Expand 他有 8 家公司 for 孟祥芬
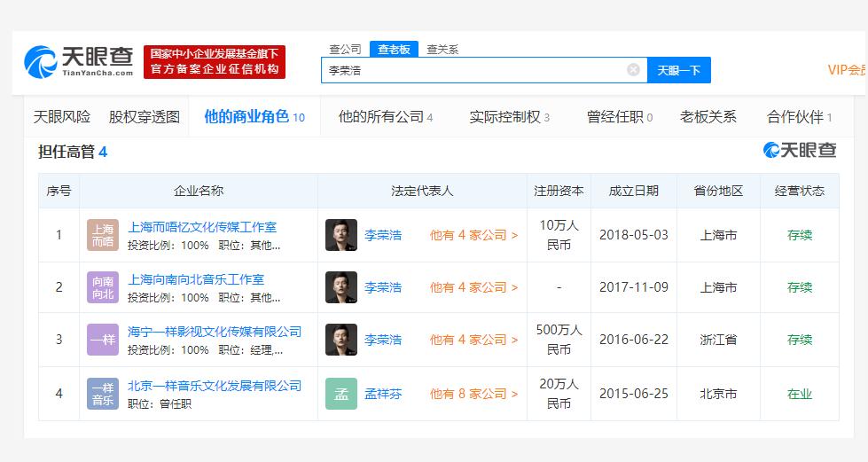This screenshot has width=868, height=462. point(473,394)
